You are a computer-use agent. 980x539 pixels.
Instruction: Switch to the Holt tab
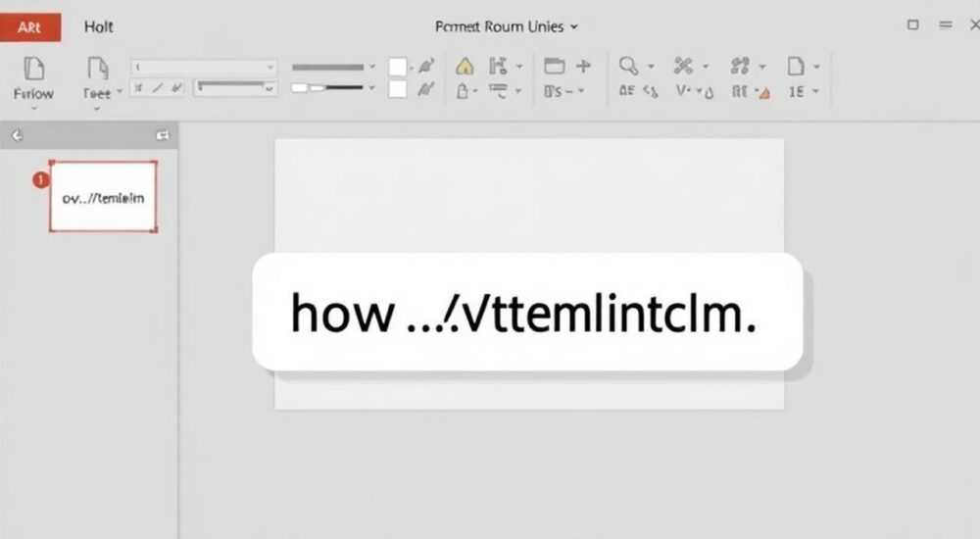(x=99, y=26)
